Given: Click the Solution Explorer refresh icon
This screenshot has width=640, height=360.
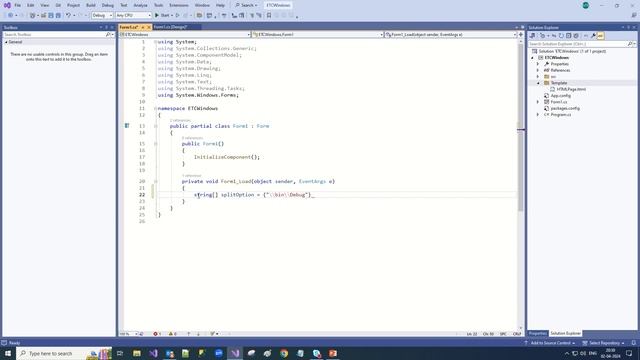Looking at the screenshot, I should [x=561, y=36].
